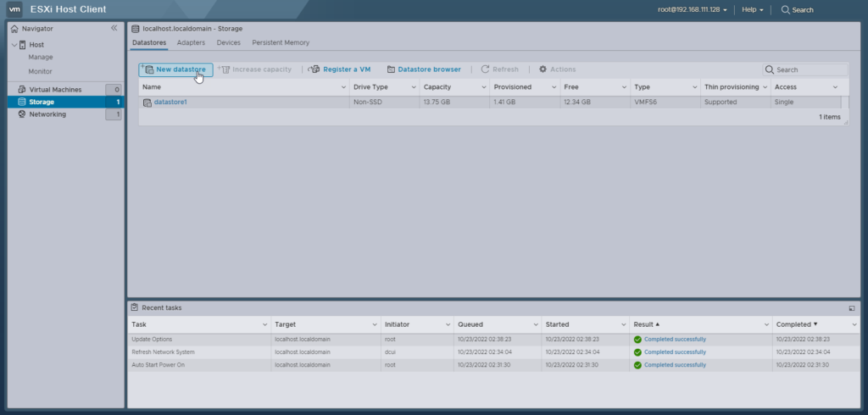Open the Name column dropdown arrow
Viewport: 868px width, 415px height.
point(343,87)
